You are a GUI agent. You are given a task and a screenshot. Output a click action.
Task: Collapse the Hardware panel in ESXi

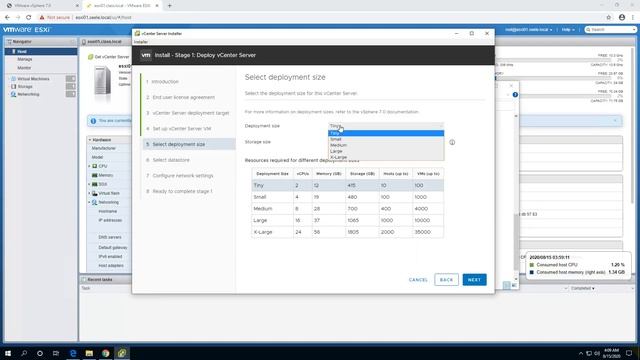90,140
